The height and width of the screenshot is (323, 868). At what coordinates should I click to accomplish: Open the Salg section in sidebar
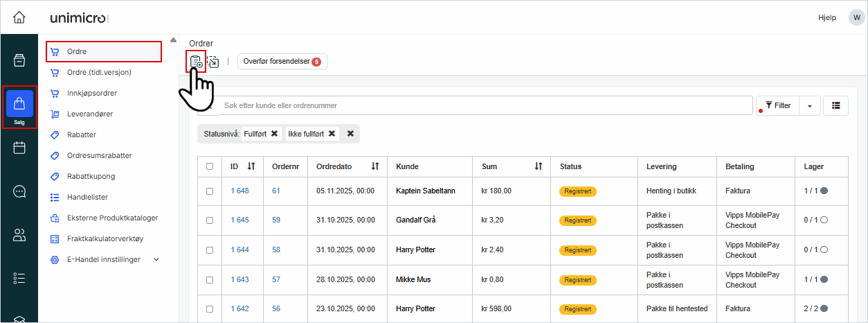pyautogui.click(x=19, y=107)
